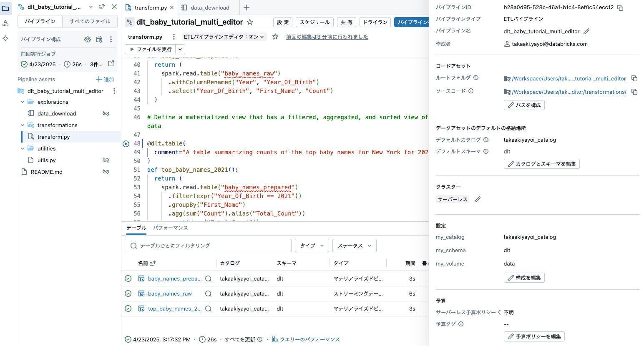644x346 pixels.
Task: Click the magnifier icon next to baby_names_raw
Action: pos(209,293)
